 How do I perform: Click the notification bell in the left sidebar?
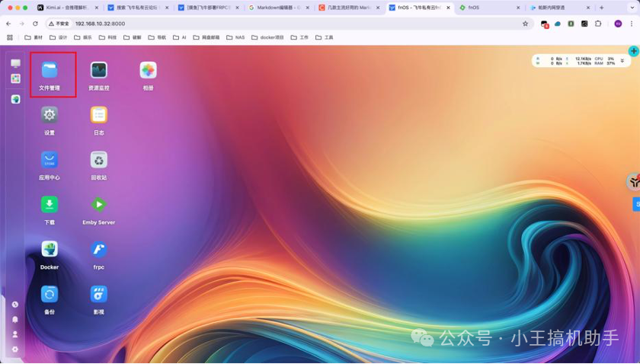(15, 320)
